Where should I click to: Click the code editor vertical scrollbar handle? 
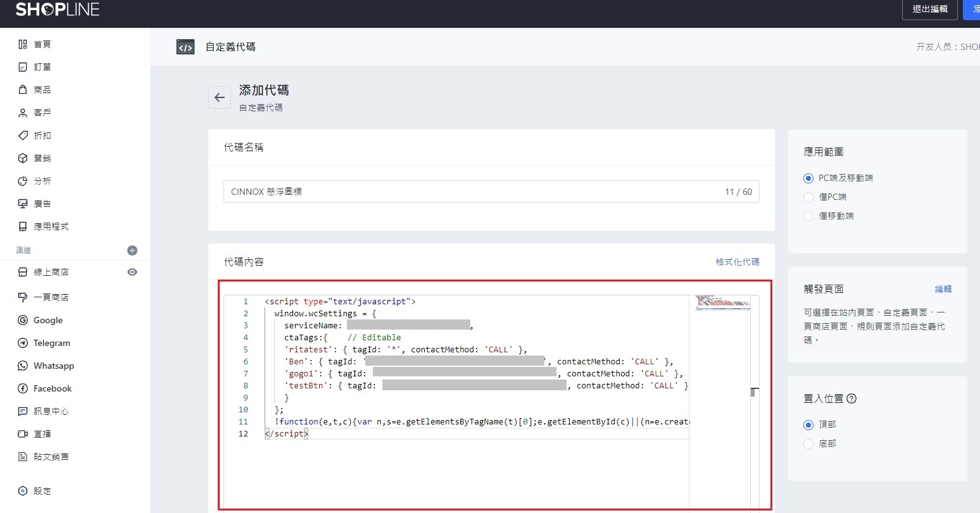[x=753, y=392]
